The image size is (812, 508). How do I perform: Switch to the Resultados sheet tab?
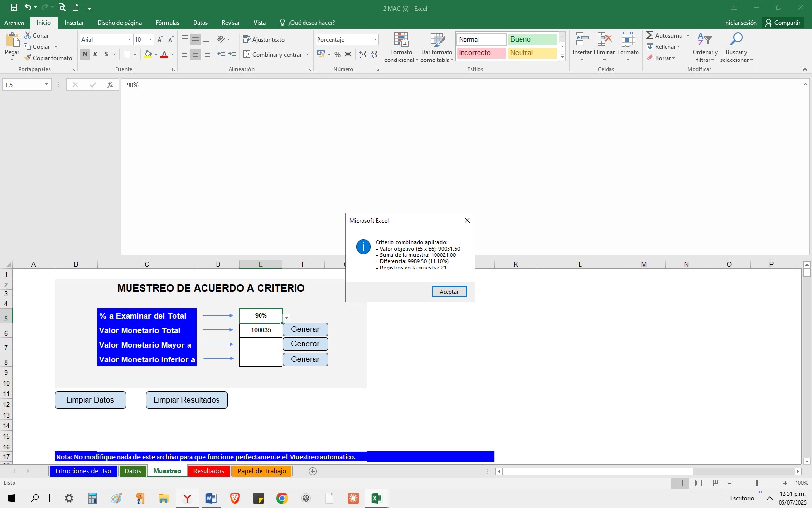tap(208, 471)
